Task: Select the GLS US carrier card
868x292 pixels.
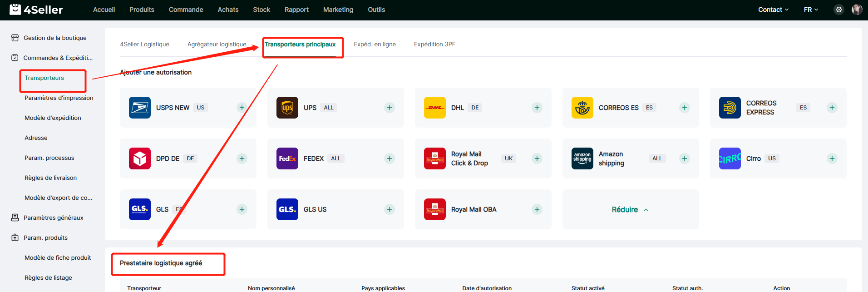Action: point(335,209)
